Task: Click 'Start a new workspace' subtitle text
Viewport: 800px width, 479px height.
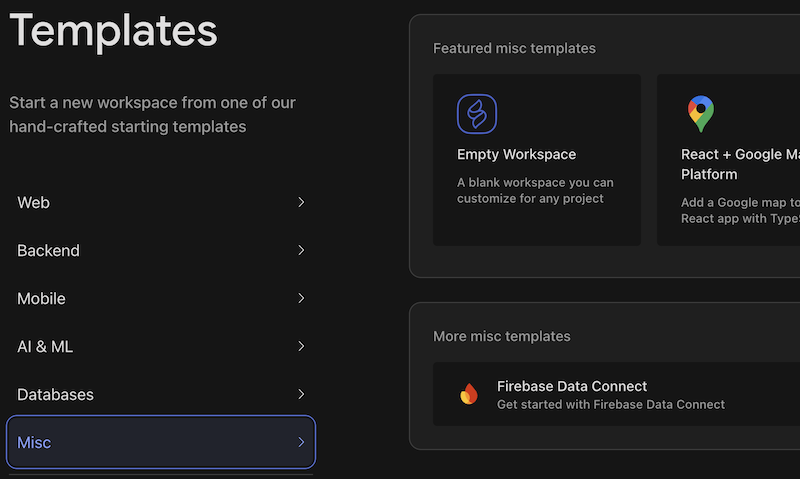Action: click(x=153, y=115)
